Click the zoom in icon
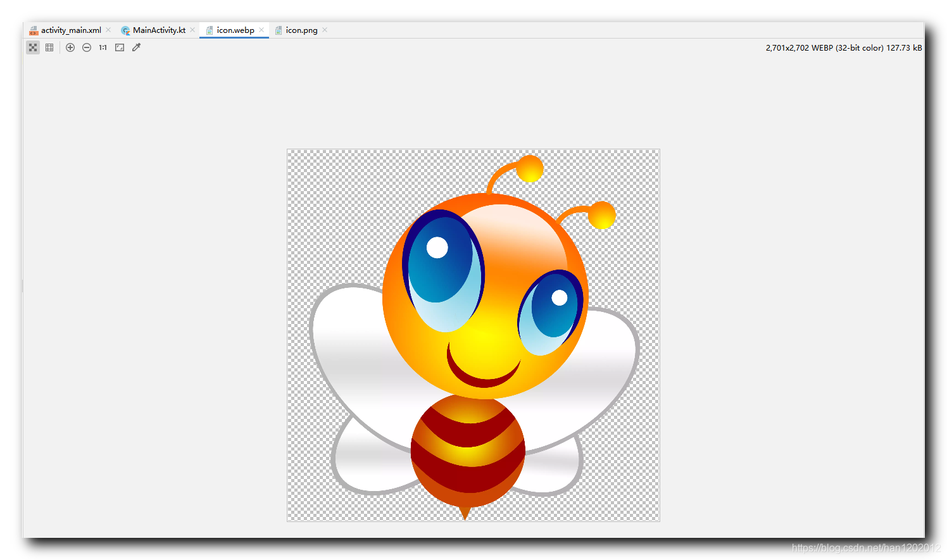The width and height of the screenshot is (947, 560). coord(70,47)
